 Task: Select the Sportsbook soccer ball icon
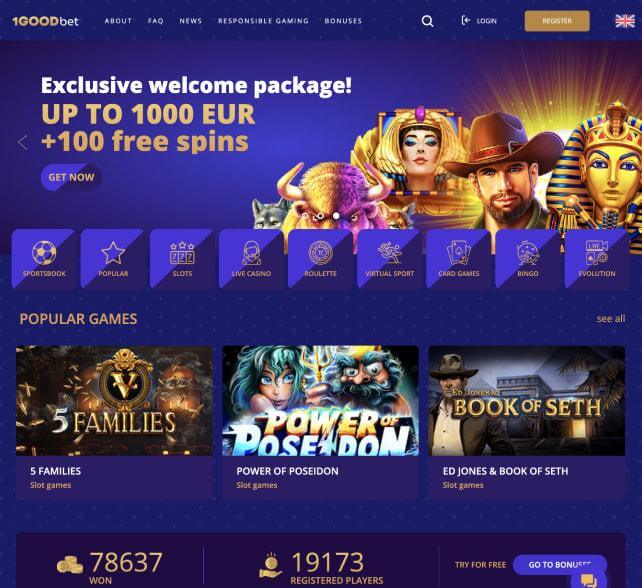click(44, 253)
